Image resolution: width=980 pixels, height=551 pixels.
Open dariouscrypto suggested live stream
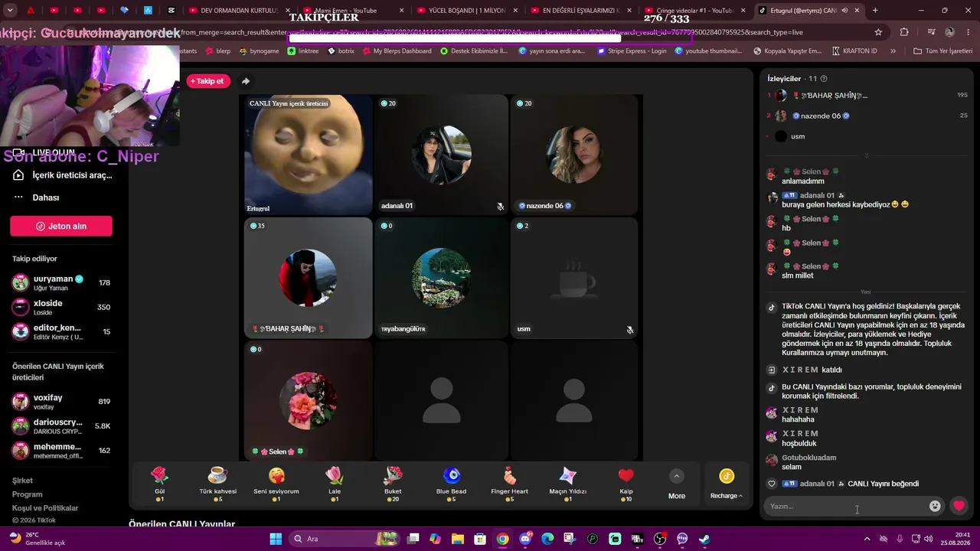pos(61,426)
